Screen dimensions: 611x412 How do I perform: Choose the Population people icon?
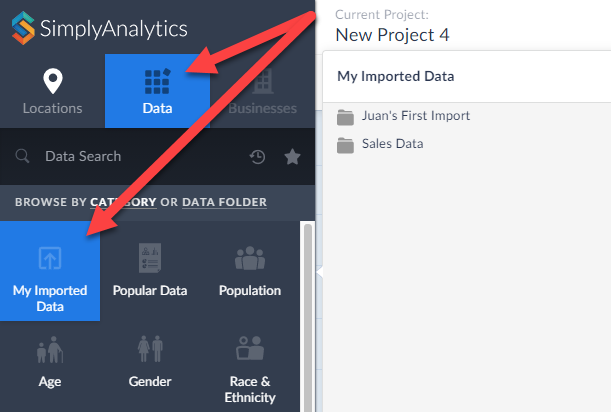pos(250,258)
